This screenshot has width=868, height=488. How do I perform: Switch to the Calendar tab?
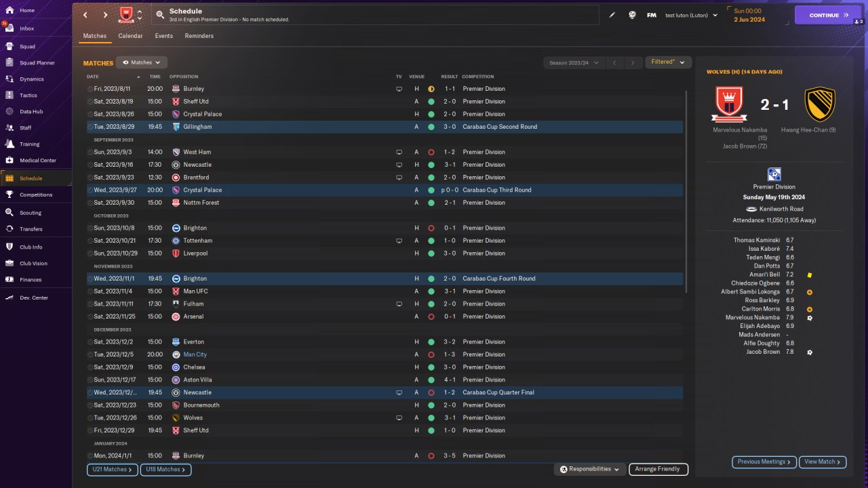point(130,36)
